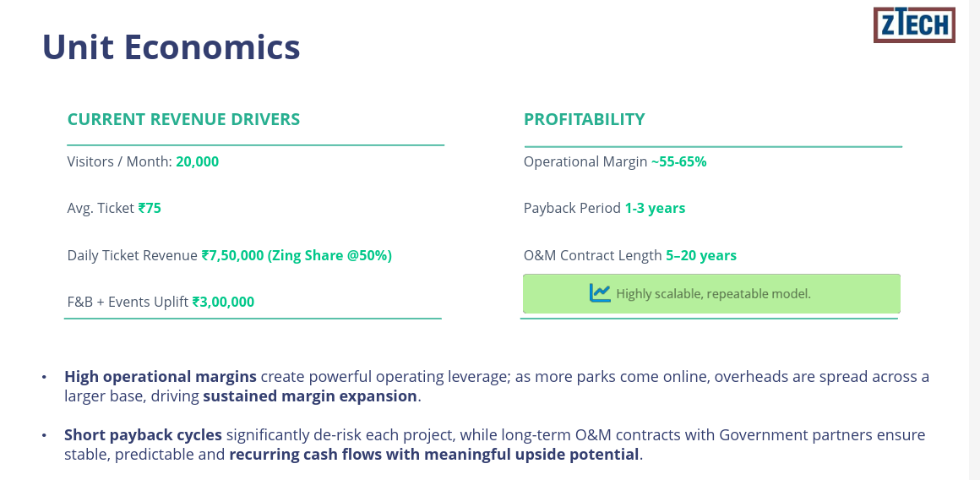Click the 'Visitors / Month: 20,000' line
Screen dimensions: 980x480
tap(143, 161)
